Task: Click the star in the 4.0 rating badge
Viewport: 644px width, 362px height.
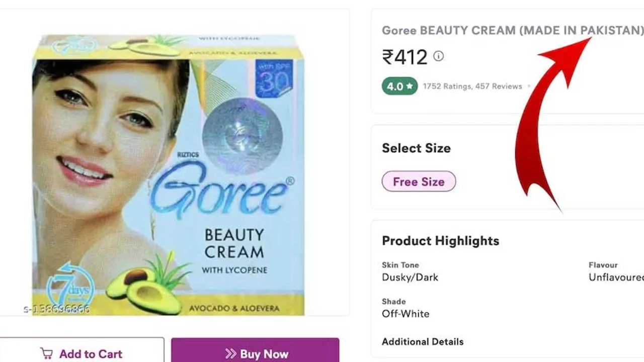Action: 410,86
